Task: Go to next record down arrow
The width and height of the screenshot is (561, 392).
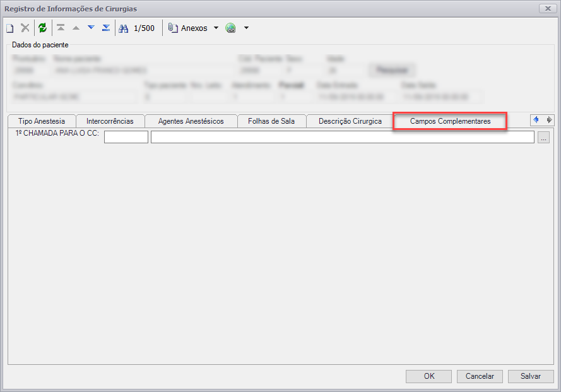Action: click(x=92, y=28)
